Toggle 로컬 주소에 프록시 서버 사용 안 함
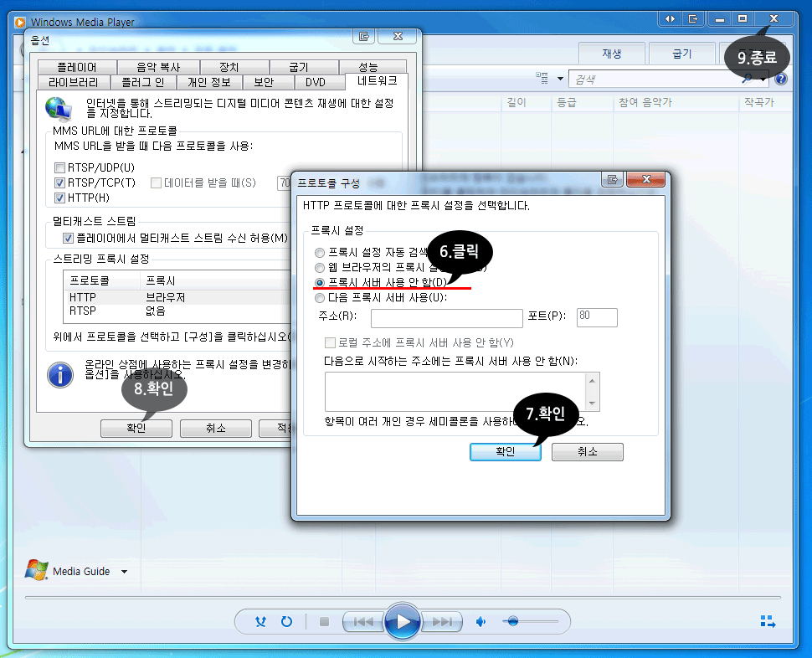 [x=330, y=342]
